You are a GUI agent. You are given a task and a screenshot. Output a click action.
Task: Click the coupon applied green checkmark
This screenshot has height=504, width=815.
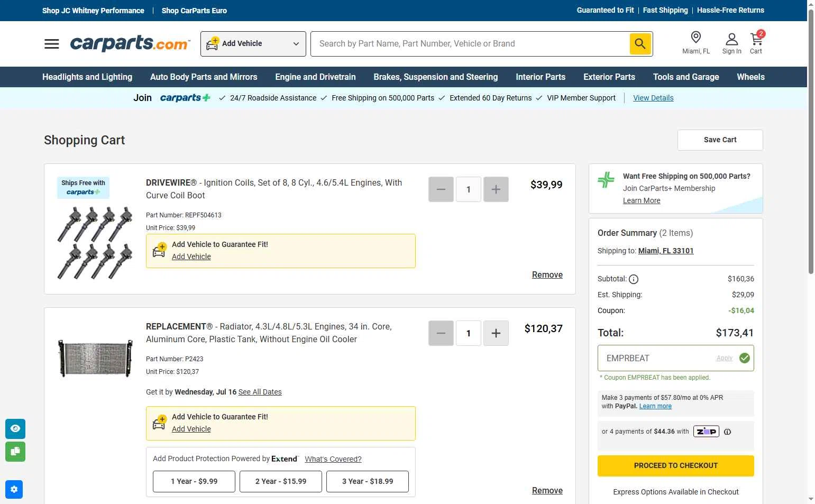745,358
